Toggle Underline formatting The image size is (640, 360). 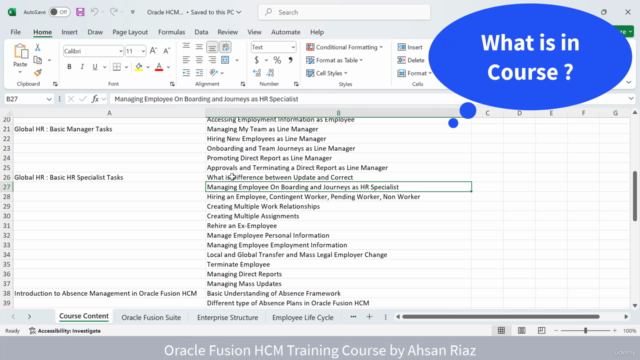click(95, 67)
